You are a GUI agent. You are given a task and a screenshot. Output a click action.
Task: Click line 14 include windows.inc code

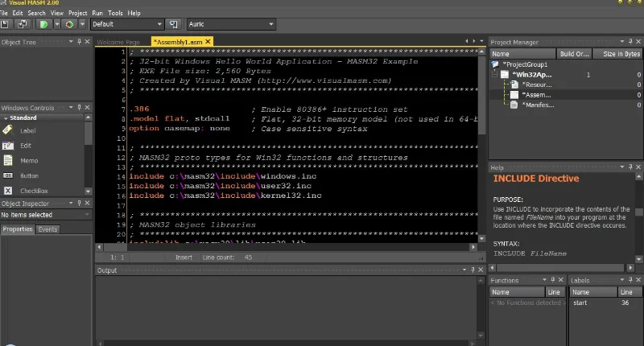[x=223, y=176]
